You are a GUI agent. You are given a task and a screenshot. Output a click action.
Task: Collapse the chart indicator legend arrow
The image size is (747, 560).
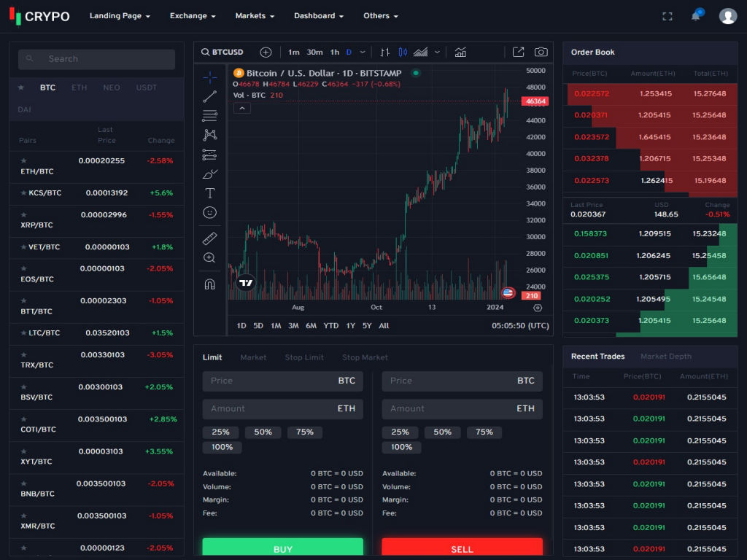[242, 108]
